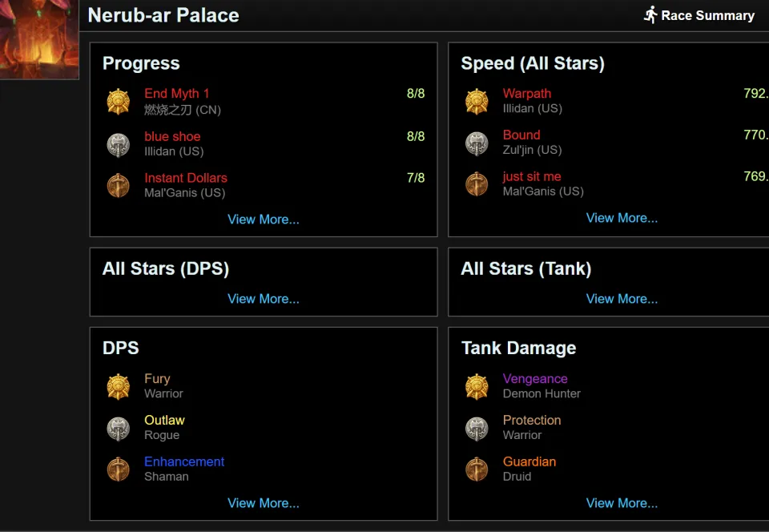The image size is (769, 532).
Task: Click silver medal icon next to Bound
Action: [x=477, y=143]
